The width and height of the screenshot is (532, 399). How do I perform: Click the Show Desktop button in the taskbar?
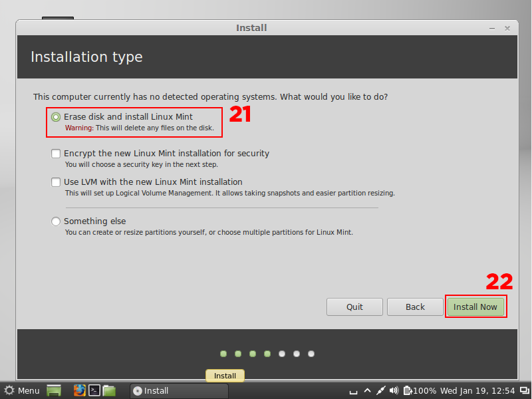pos(53,390)
